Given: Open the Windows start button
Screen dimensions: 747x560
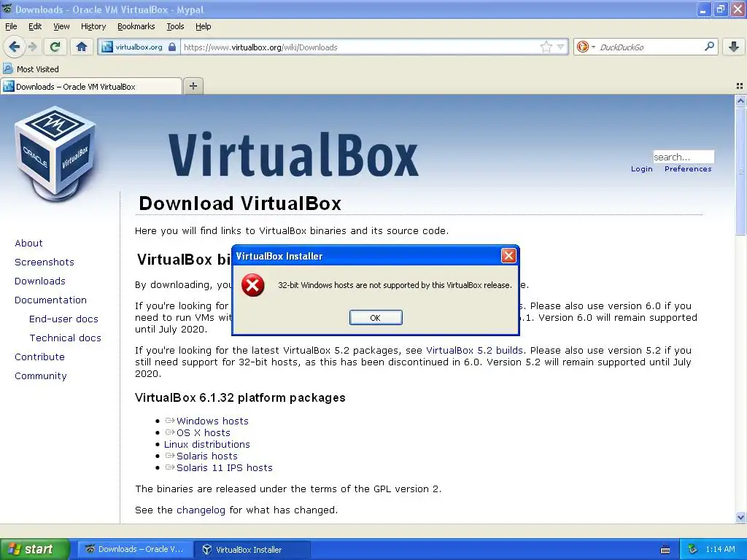Looking at the screenshot, I should point(34,549).
